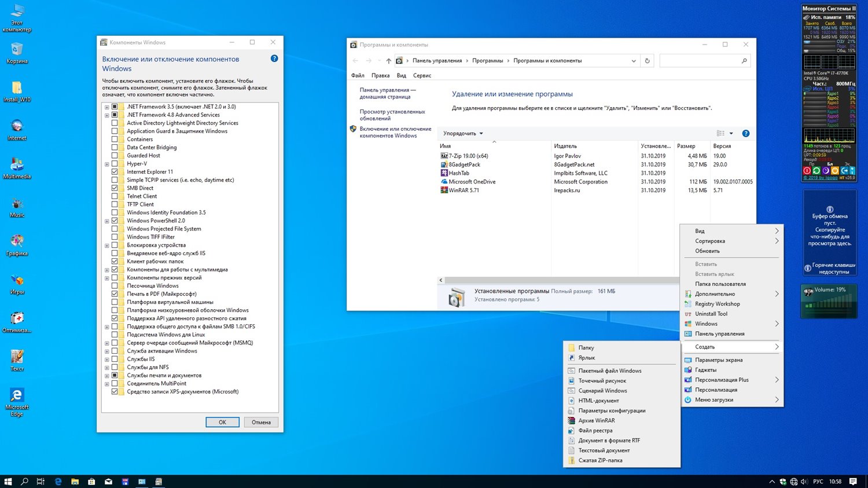Click help icon in Программы и компоненты
The width and height of the screenshot is (868, 488).
tap(746, 133)
